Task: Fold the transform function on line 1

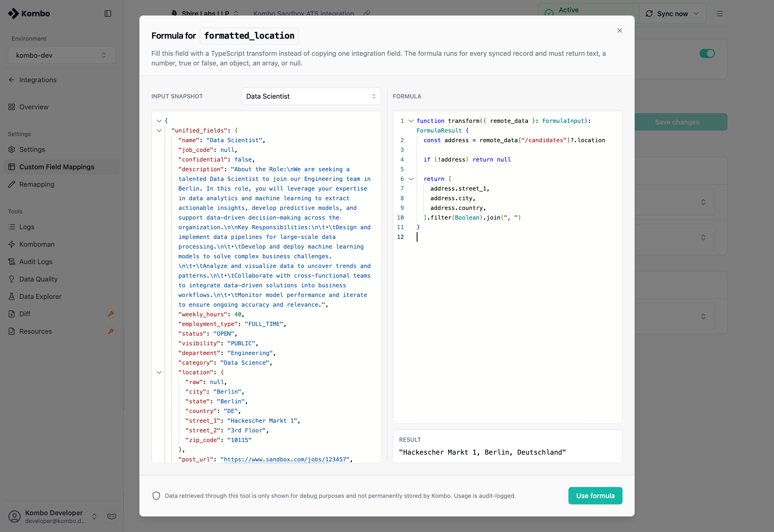Action: click(x=411, y=121)
